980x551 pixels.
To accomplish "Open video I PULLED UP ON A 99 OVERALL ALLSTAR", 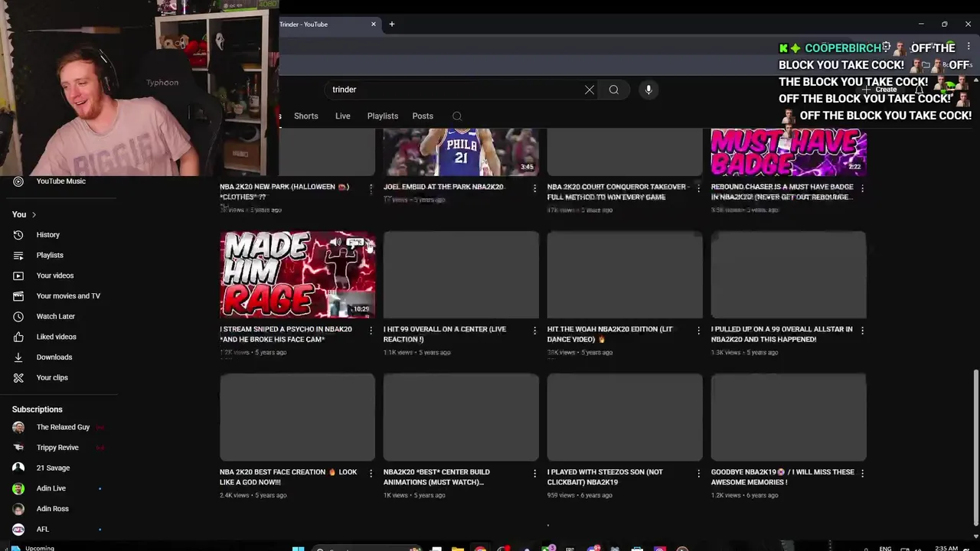I will pyautogui.click(x=782, y=334).
